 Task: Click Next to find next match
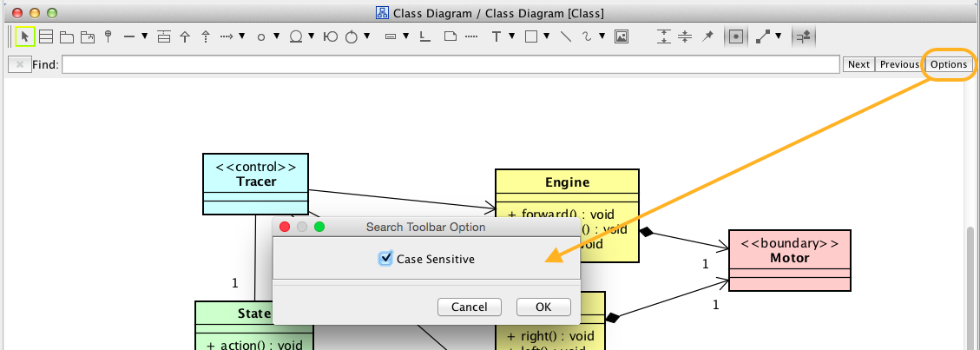click(858, 64)
